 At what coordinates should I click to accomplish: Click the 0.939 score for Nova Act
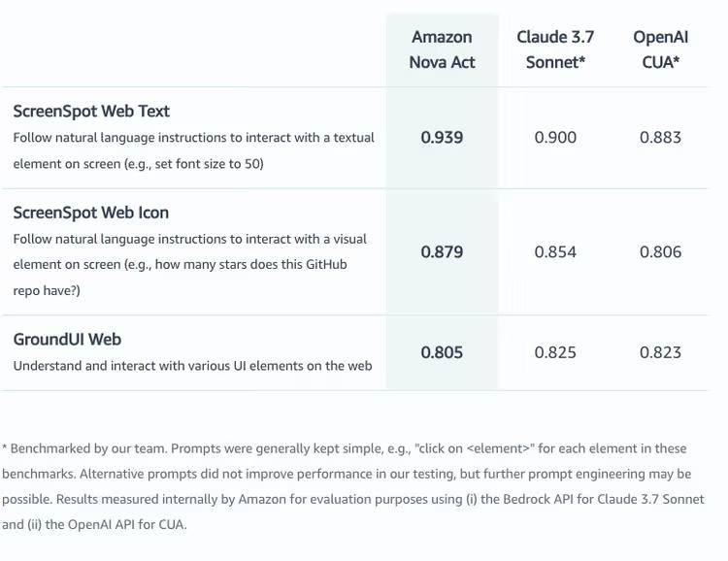tap(442, 138)
